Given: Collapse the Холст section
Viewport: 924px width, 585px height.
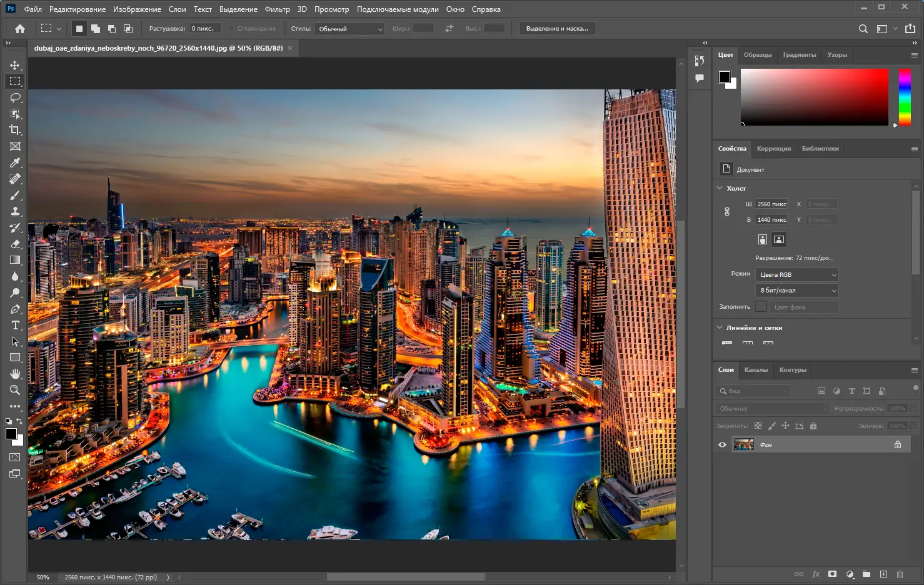Looking at the screenshot, I should pyautogui.click(x=720, y=188).
